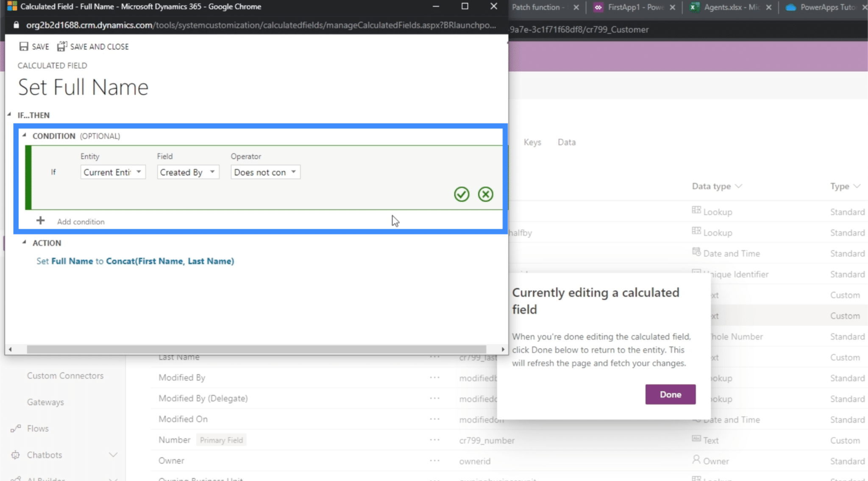Viewport: 868px width, 481px height.
Task: Confirm the condition with the green checkmark icon
Action: click(x=462, y=194)
